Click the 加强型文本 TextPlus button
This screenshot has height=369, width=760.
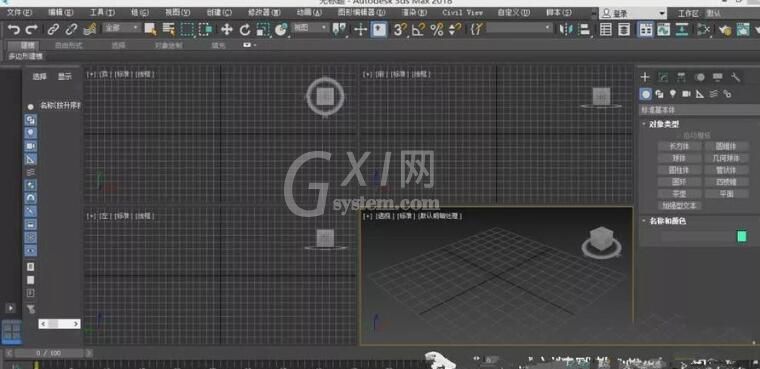click(680, 206)
